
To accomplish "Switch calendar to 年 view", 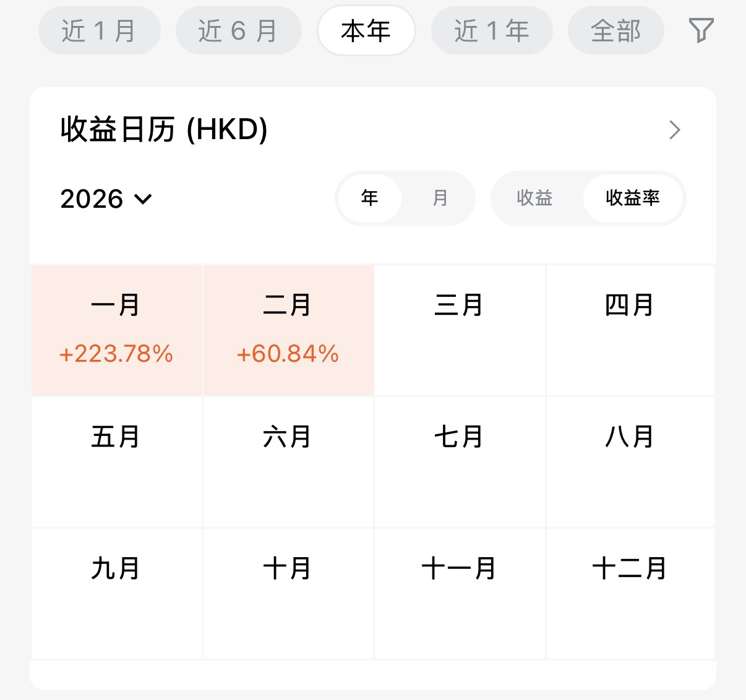I will (370, 198).
